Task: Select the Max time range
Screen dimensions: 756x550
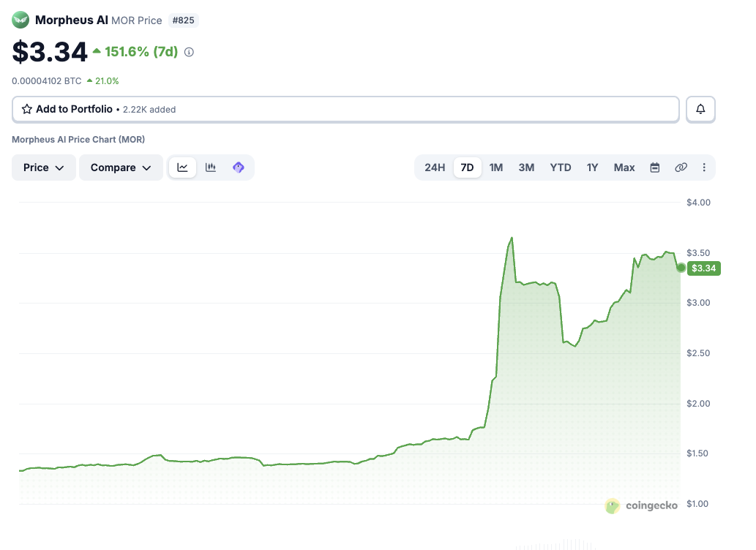Action: click(x=624, y=167)
